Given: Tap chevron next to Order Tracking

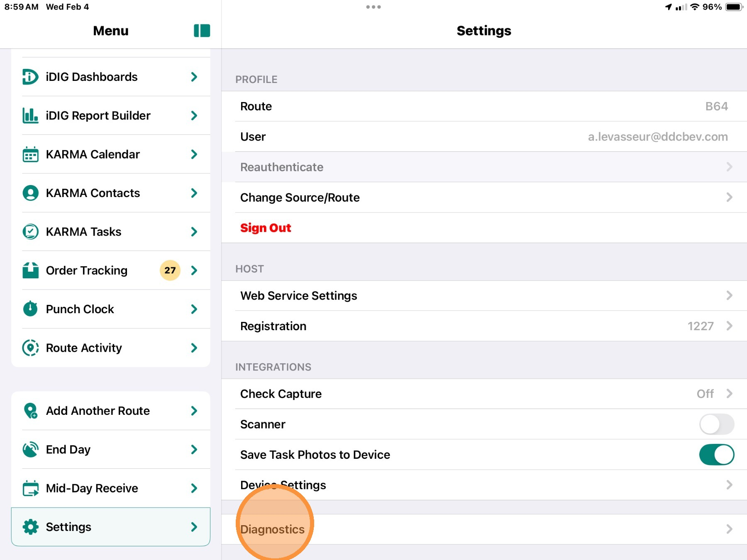Looking at the screenshot, I should tap(194, 270).
